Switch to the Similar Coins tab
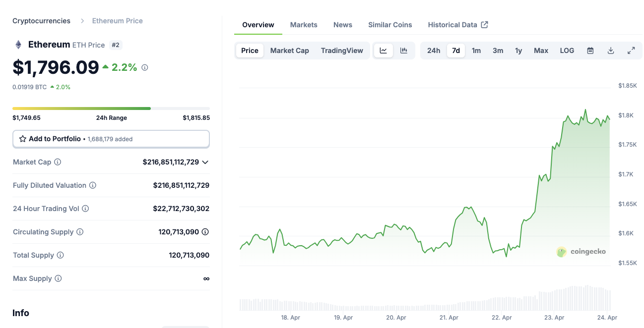Image resolution: width=644 pixels, height=328 pixels. coord(390,25)
